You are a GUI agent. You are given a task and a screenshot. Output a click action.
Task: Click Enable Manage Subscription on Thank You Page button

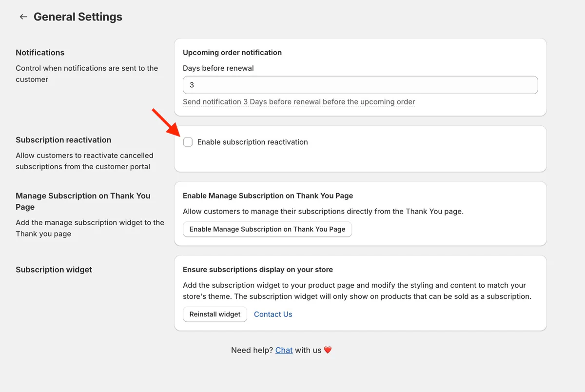tap(267, 229)
